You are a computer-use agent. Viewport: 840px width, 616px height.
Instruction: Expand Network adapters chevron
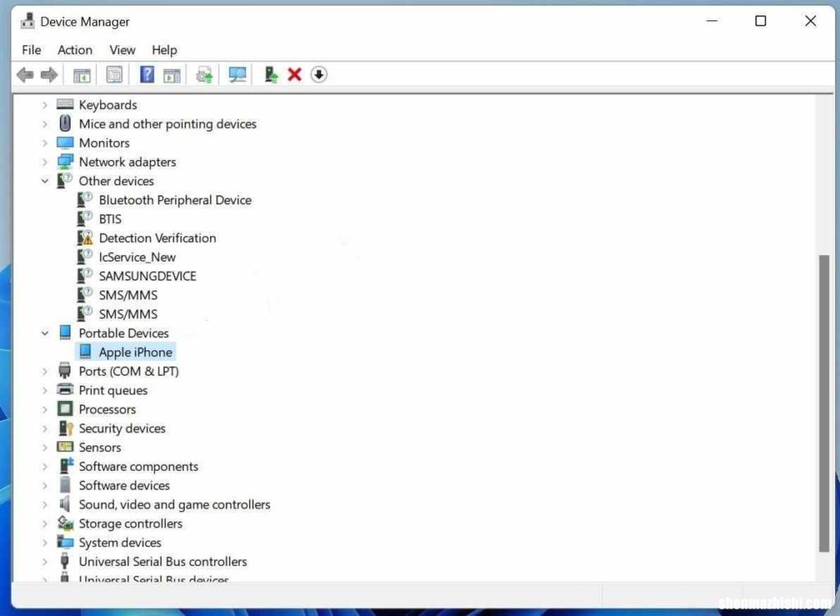click(45, 162)
